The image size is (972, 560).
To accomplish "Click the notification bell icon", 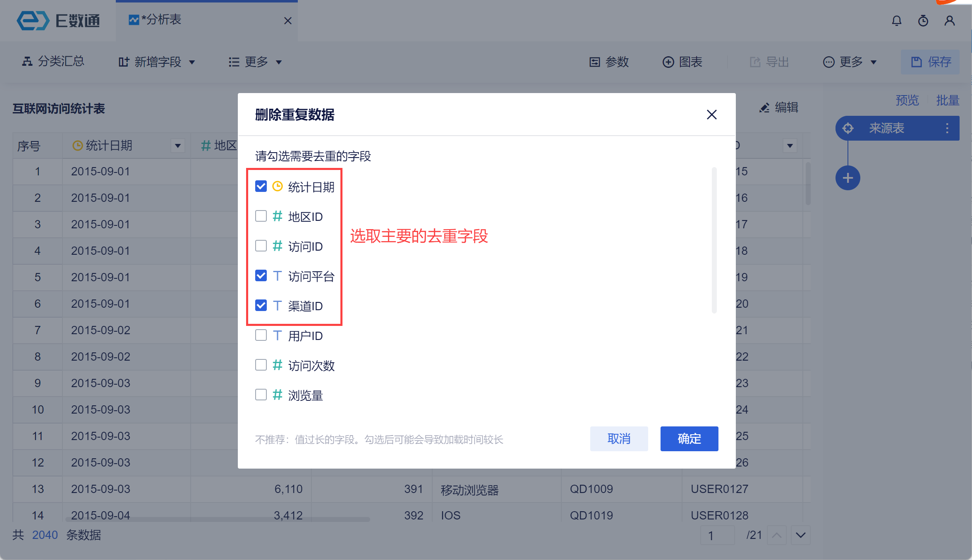I will coord(896,21).
